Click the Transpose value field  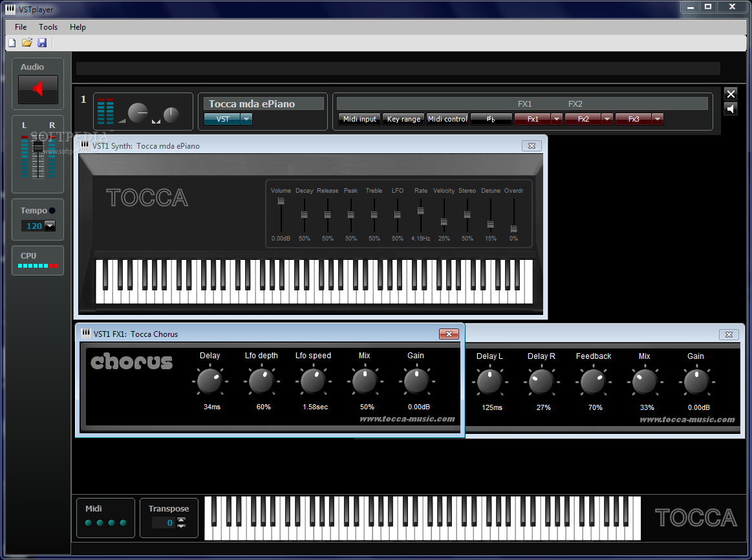click(x=164, y=522)
